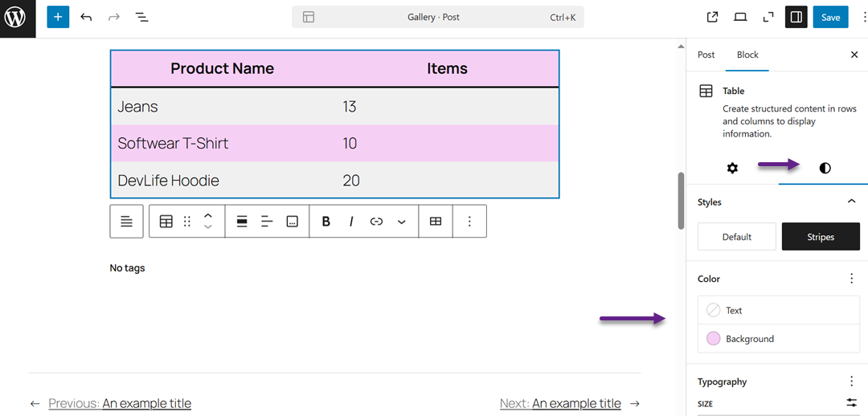Open the Edit table menu
Viewport: 868px width, 416px height.
[436, 222]
